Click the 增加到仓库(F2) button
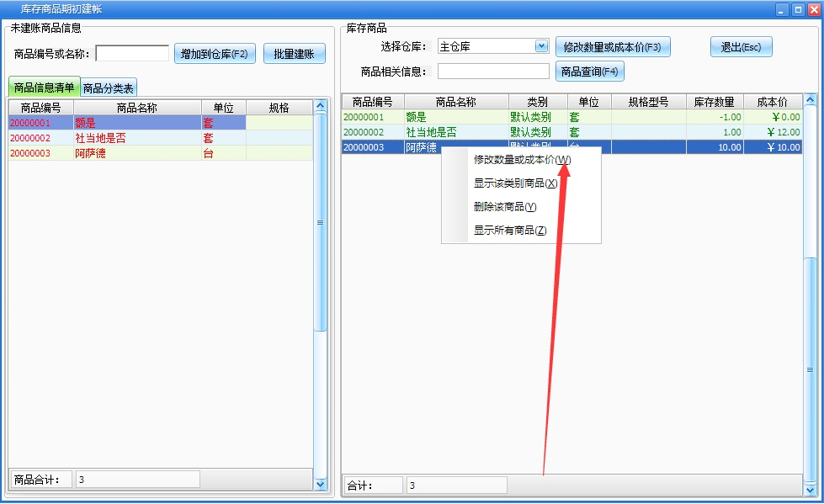 pos(215,54)
